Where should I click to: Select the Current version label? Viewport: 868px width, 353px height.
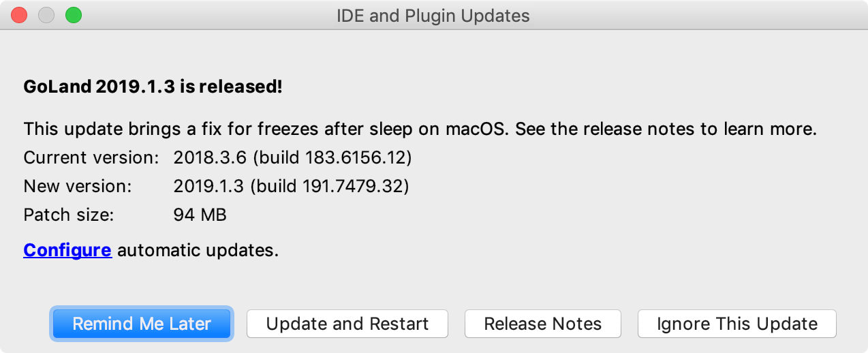coord(91,158)
